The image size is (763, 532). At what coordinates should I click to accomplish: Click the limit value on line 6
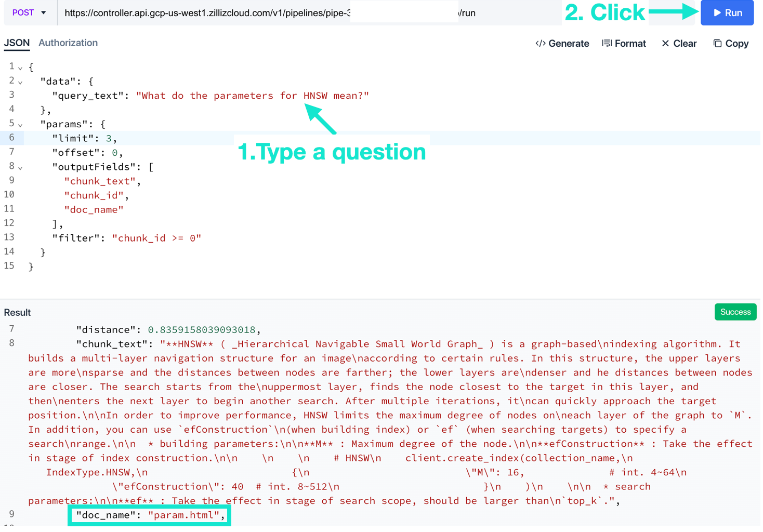[x=109, y=139]
